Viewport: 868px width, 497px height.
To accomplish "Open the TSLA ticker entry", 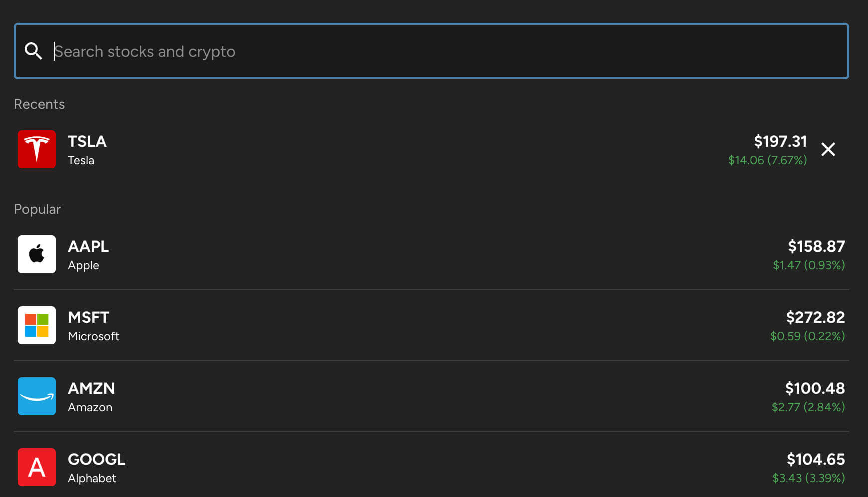I will pyautogui.click(x=87, y=141).
